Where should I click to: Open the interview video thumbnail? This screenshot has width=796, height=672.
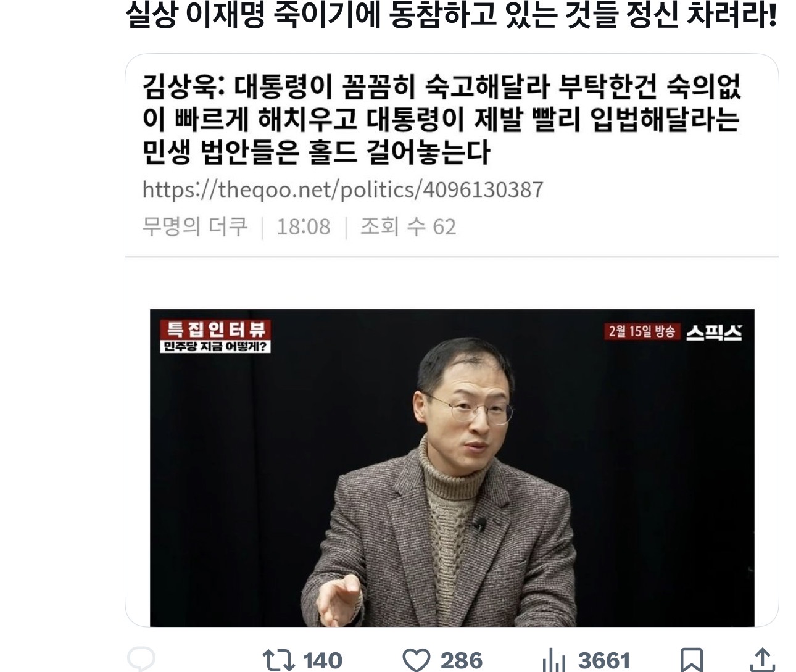click(452, 468)
